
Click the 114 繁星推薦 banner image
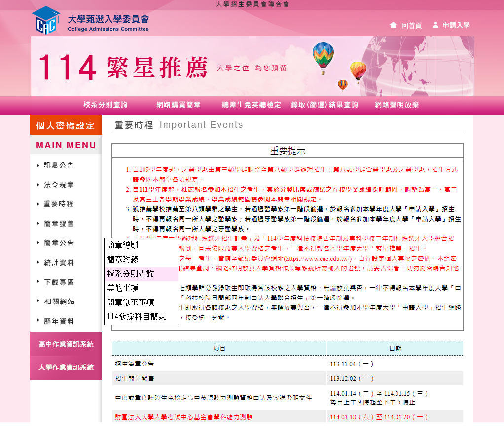coord(252,66)
